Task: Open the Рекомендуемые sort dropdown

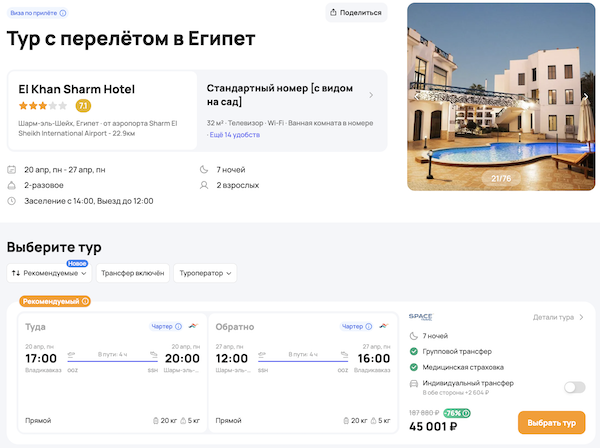Action: click(x=50, y=273)
